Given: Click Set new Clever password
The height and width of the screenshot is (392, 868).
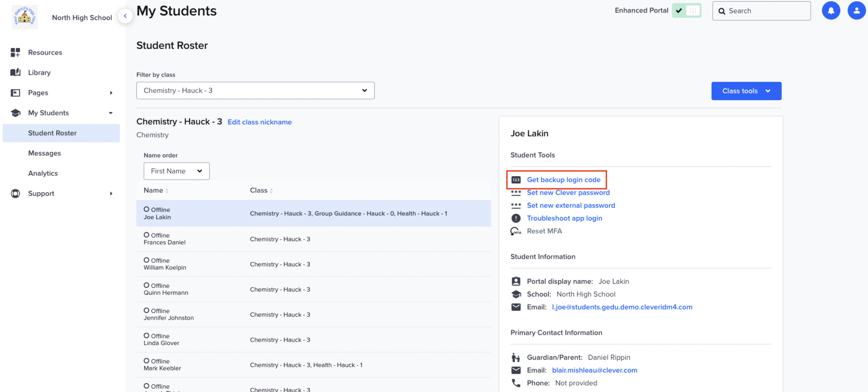Looking at the screenshot, I should click(x=568, y=192).
